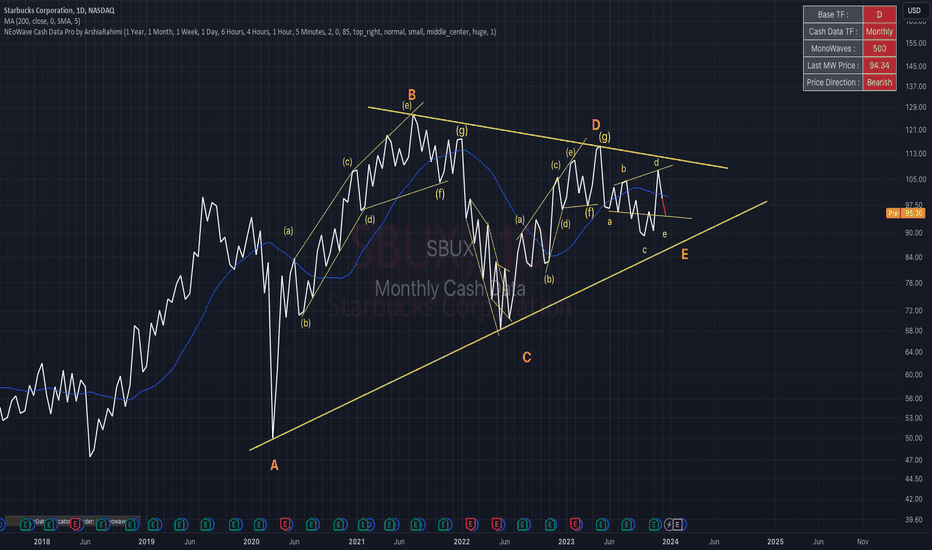Image resolution: width=932 pixels, height=550 pixels.
Task: Click the 2022 label on time axis
Action: 462,542
